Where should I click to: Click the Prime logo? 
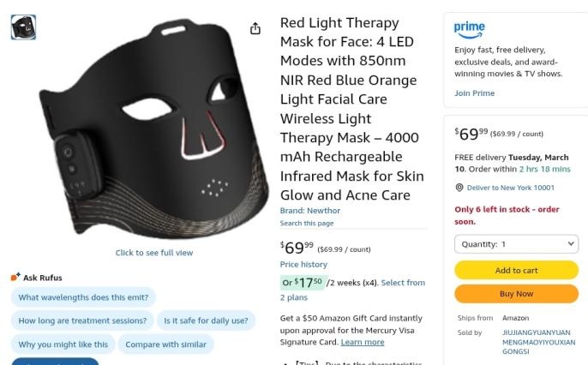point(469,30)
